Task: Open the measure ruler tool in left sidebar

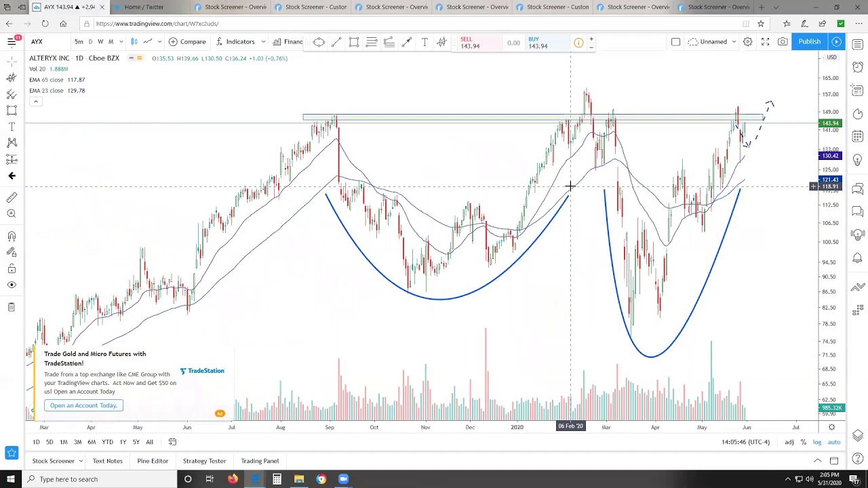Action: (x=12, y=197)
